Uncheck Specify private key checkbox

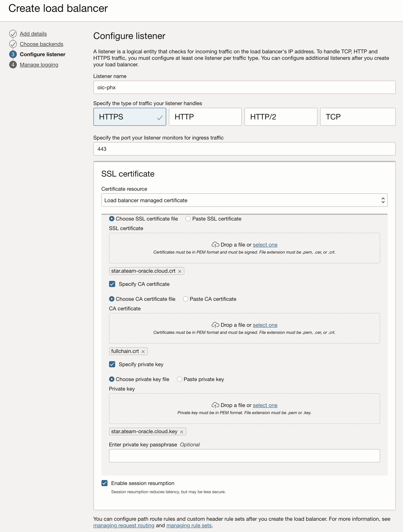point(112,364)
